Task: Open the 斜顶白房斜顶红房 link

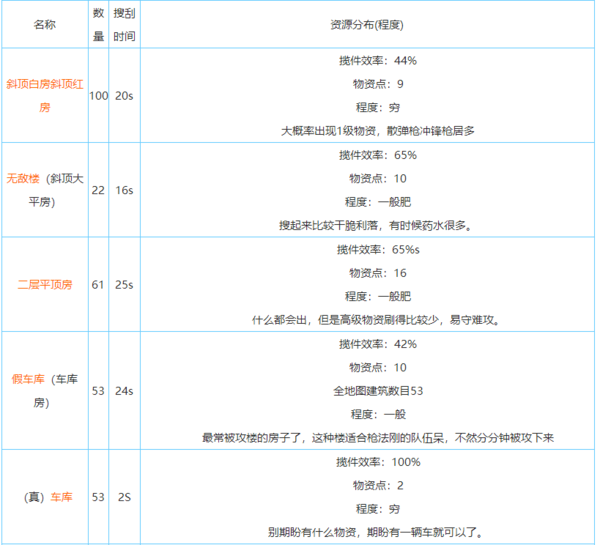Action: 45,96
